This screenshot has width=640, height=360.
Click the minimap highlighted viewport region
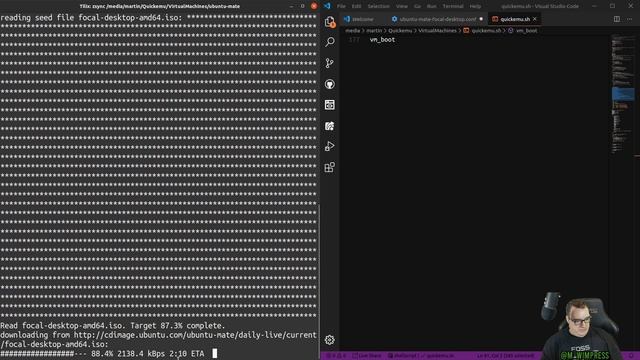623,94
